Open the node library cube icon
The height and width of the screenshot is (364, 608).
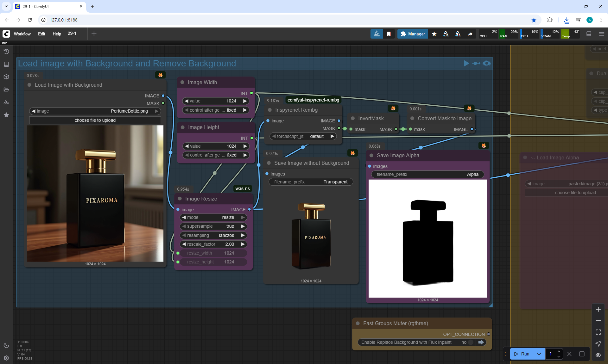[6, 77]
